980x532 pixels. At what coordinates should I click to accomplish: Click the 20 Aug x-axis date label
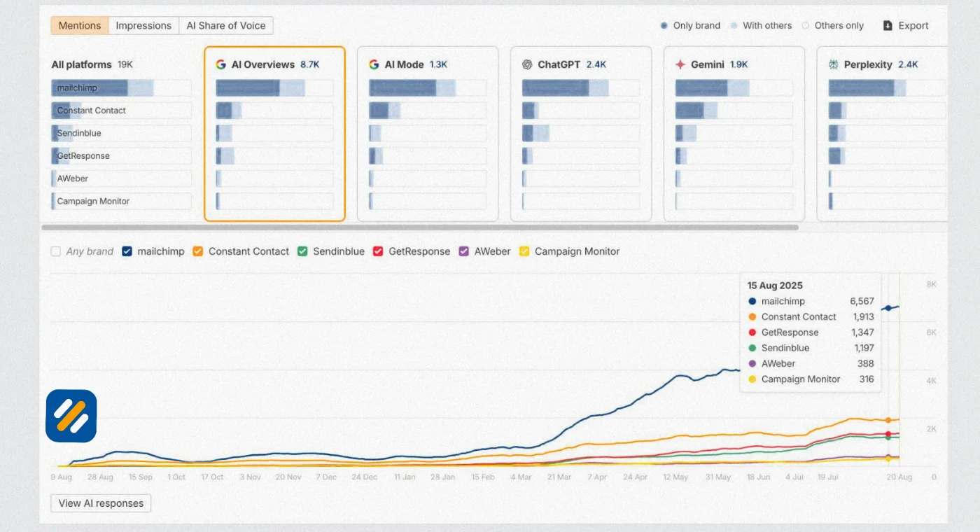click(899, 477)
